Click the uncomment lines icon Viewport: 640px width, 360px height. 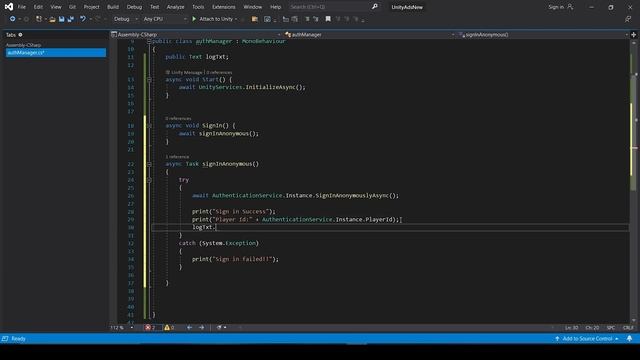pos(316,19)
